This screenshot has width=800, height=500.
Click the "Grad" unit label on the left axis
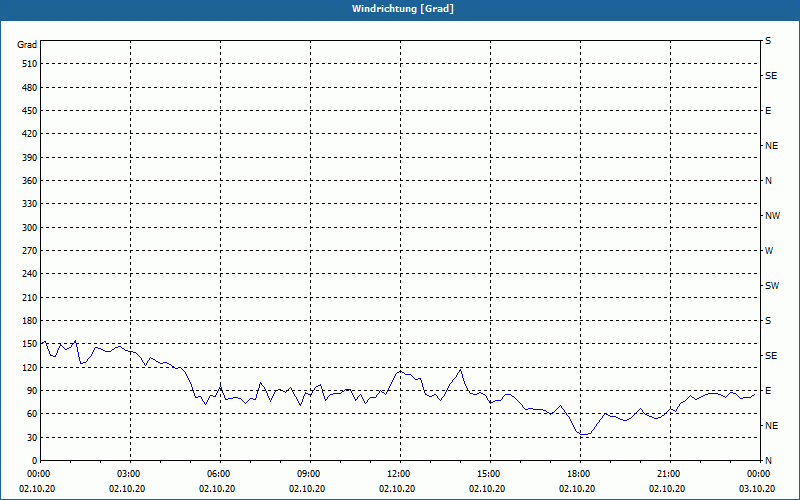[x=27, y=45]
